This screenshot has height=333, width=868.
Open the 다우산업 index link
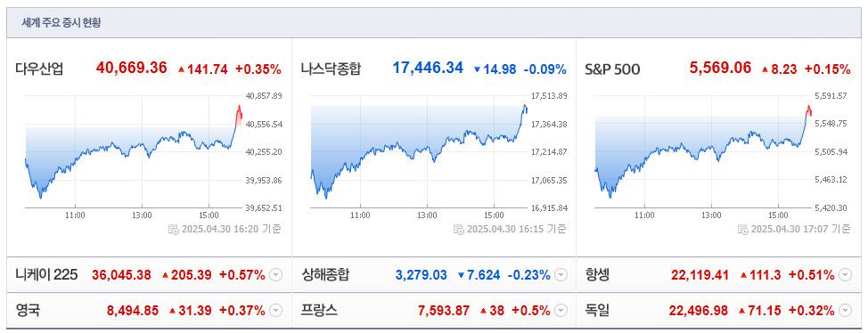coord(39,69)
